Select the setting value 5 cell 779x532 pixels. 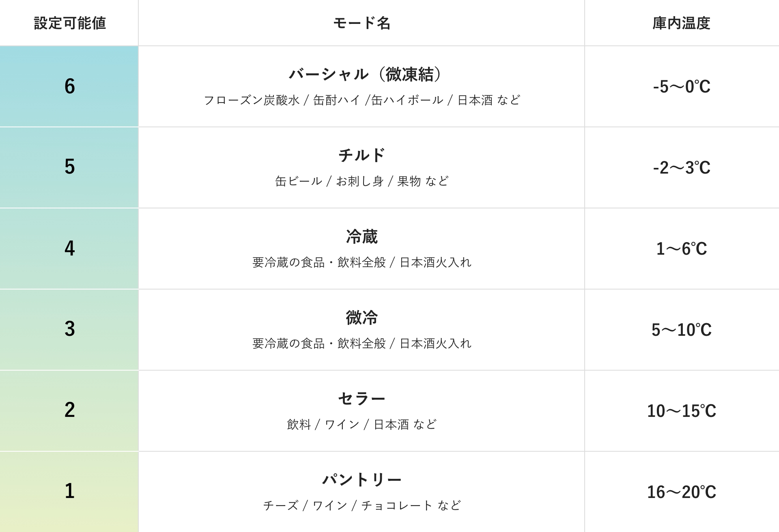[69, 167]
